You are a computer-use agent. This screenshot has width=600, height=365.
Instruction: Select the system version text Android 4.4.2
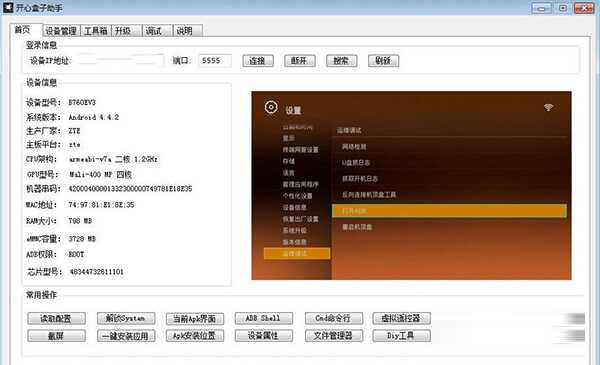pyautogui.click(x=94, y=117)
